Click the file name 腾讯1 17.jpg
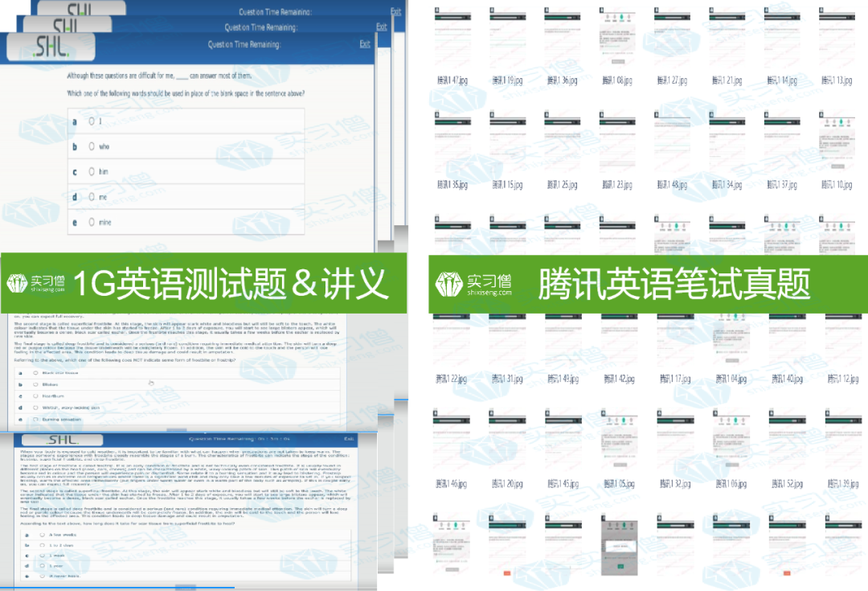The width and height of the screenshot is (868, 591). pyautogui.click(x=675, y=379)
